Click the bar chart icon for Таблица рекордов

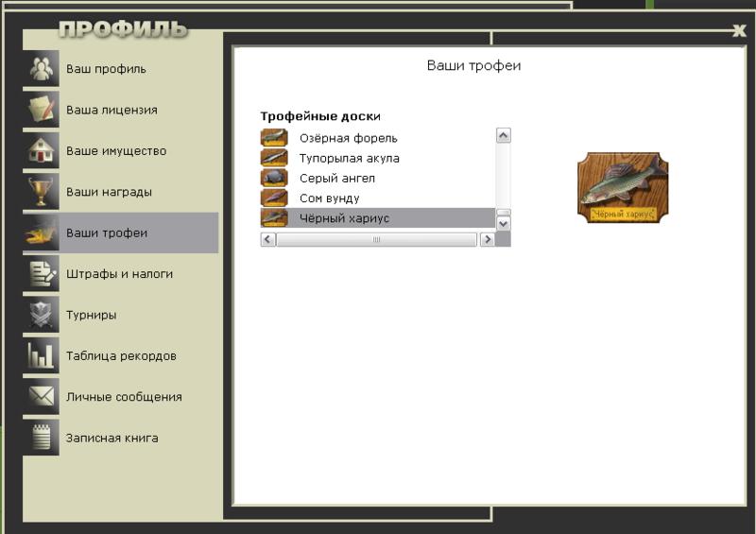(x=41, y=355)
